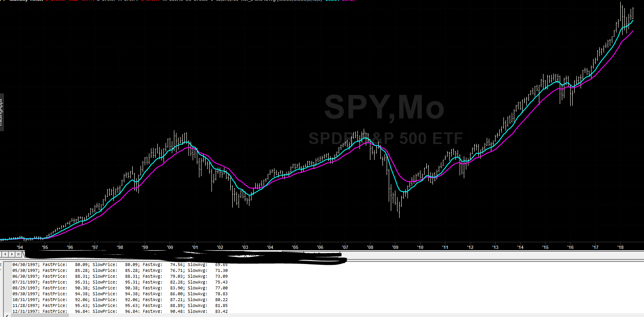Click the '17 year label on the time axis

coord(595,247)
